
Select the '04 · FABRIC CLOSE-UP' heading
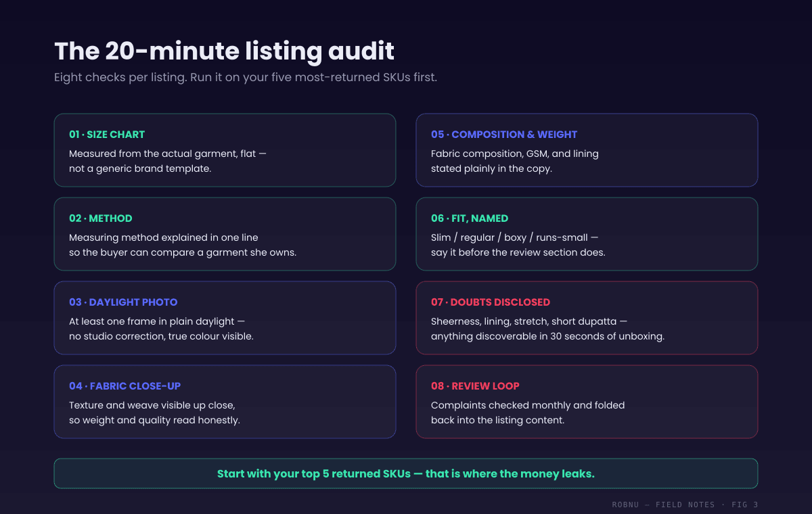pos(125,386)
